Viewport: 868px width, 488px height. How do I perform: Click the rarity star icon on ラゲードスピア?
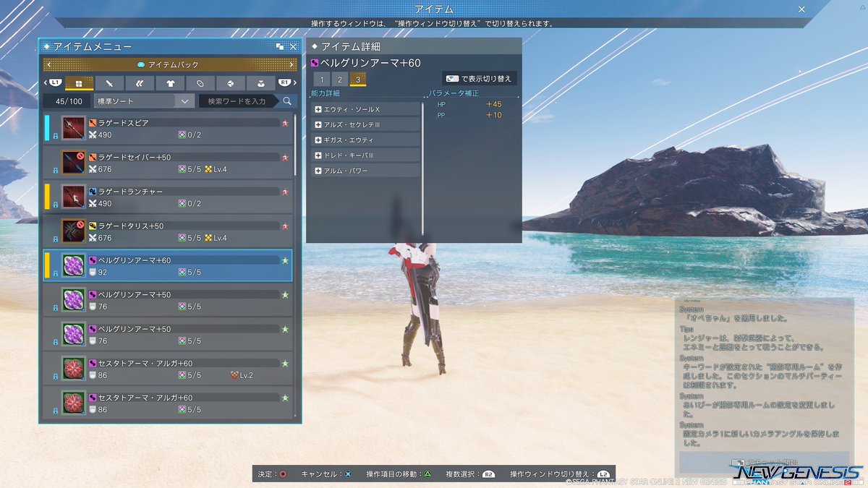tap(285, 123)
